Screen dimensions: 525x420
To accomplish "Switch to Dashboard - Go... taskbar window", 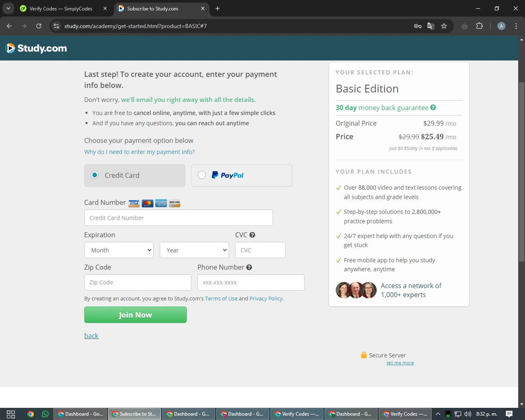I will [80, 414].
